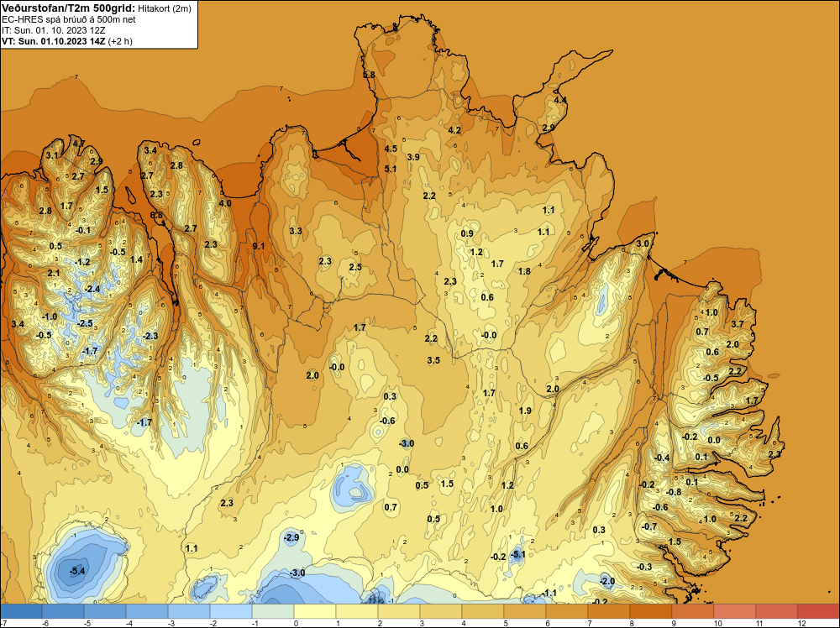Click the -2.0 value in the southeast
Viewport: 840px width, 628px height.
point(606,582)
